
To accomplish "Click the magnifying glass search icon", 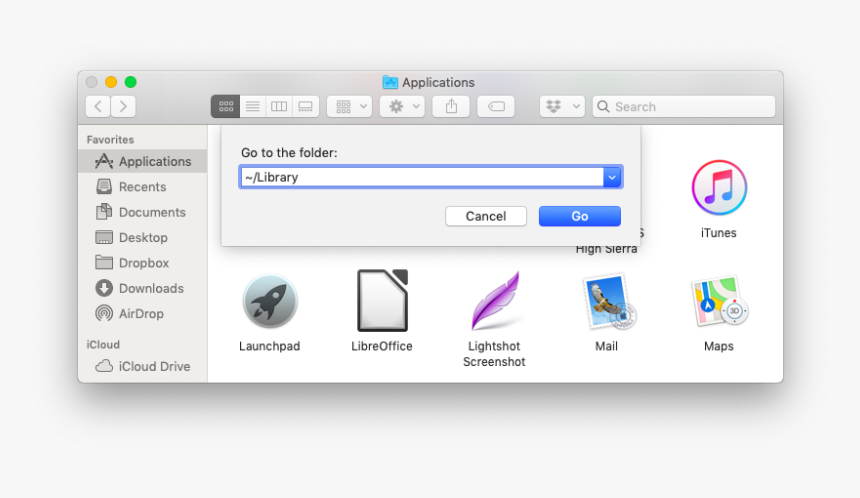I will 603,106.
